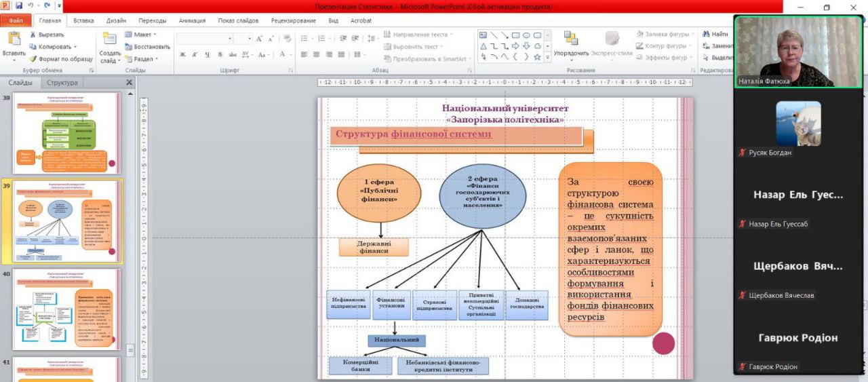Click the Восстановить reset button
The width and height of the screenshot is (868, 382).
click(147, 47)
